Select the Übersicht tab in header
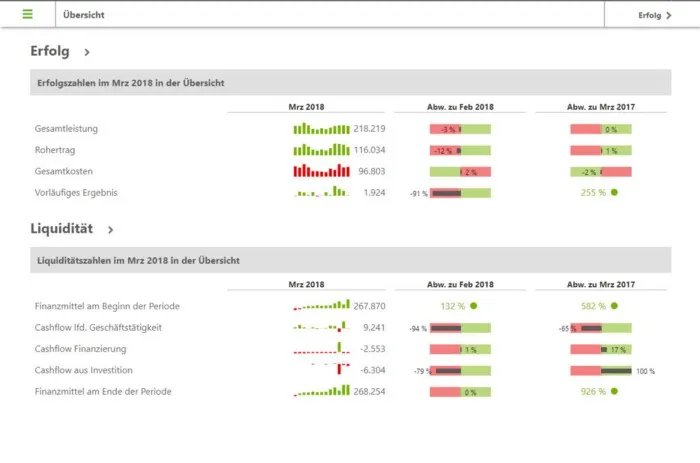The height and width of the screenshot is (463, 700). tap(83, 15)
